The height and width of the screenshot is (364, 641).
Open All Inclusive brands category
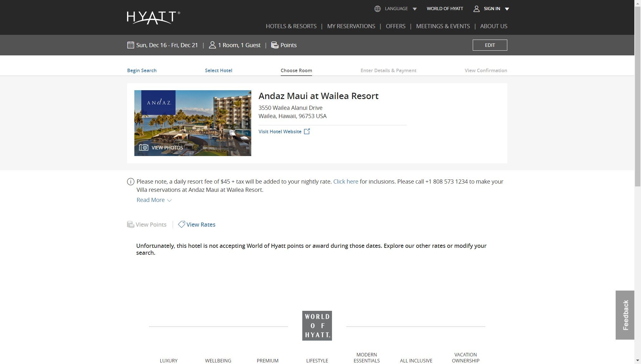tap(416, 361)
